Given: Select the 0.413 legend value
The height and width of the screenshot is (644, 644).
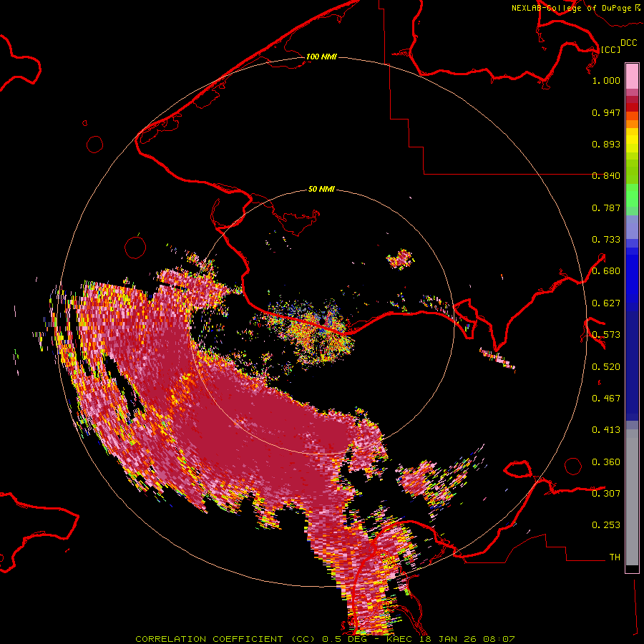Looking at the screenshot, I should tap(606, 430).
